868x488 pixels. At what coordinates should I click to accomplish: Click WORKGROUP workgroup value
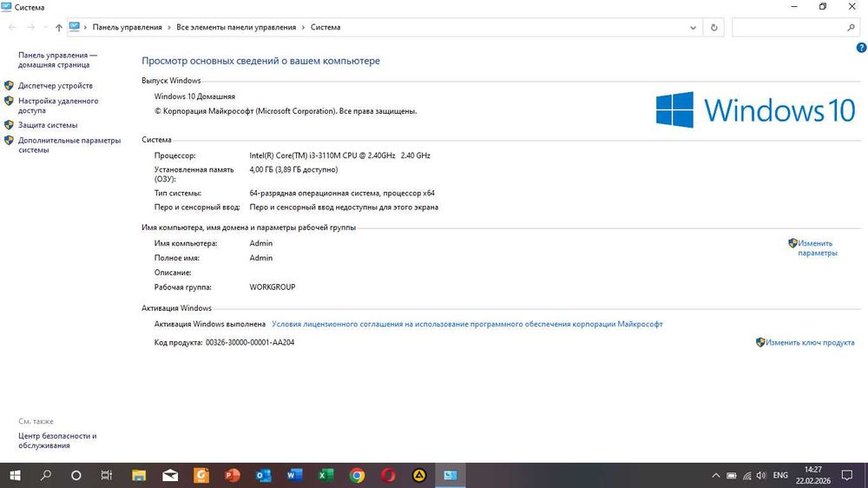pos(273,287)
